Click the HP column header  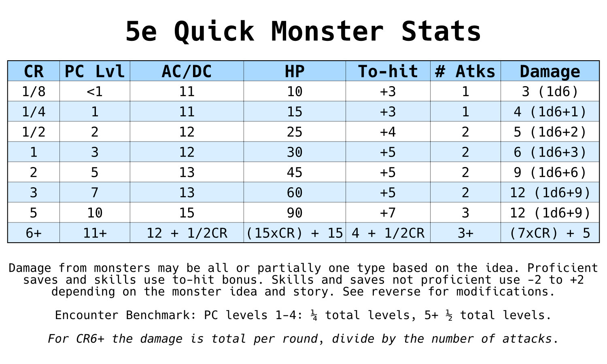(x=295, y=71)
